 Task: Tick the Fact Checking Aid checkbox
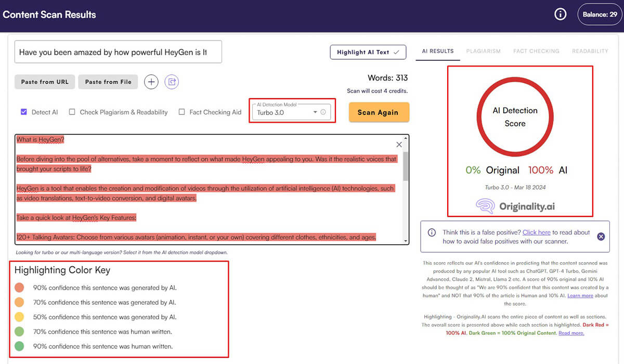tap(181, 112)
